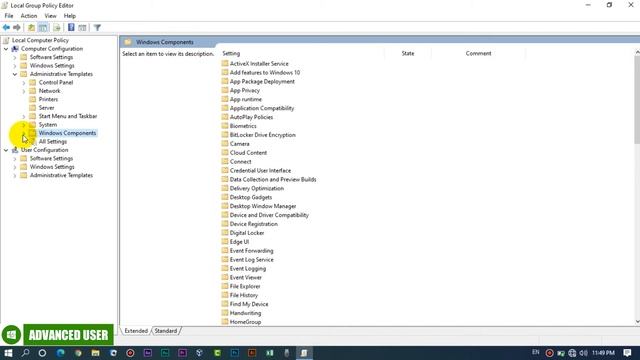Select the BitLocker Drive Encryption folder

tap(262, 135)
